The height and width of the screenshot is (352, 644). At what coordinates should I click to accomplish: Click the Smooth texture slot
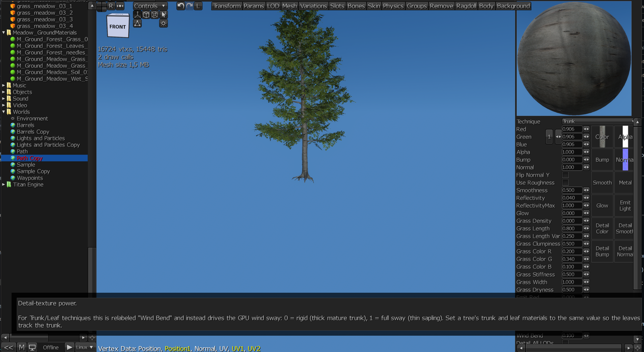tap(602, 183)
